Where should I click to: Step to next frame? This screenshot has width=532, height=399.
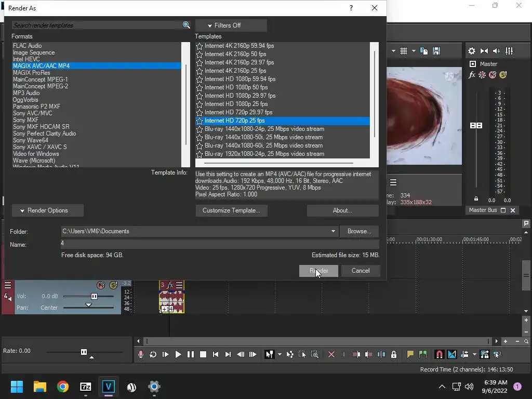point(253,354)
